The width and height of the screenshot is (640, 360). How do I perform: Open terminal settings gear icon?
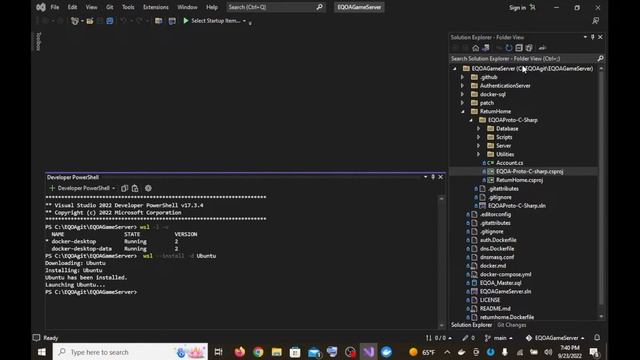(x=148, y=188)
